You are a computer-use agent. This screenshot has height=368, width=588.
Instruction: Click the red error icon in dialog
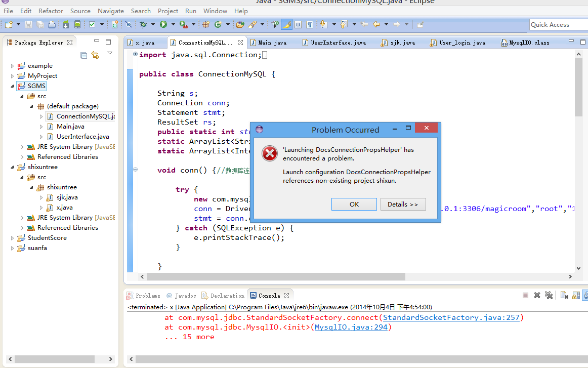pyautogui.click(x=270, y=153)
